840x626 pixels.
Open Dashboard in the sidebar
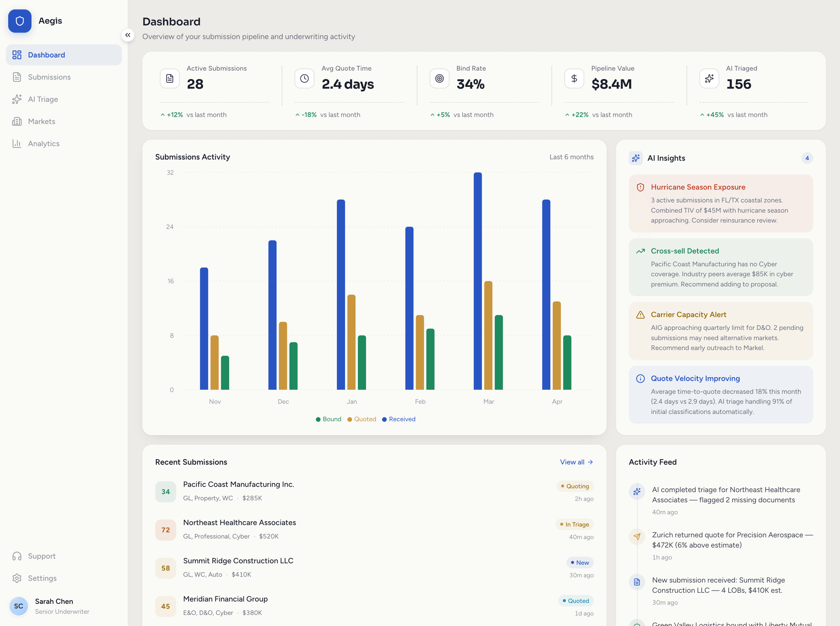[64, 55]
